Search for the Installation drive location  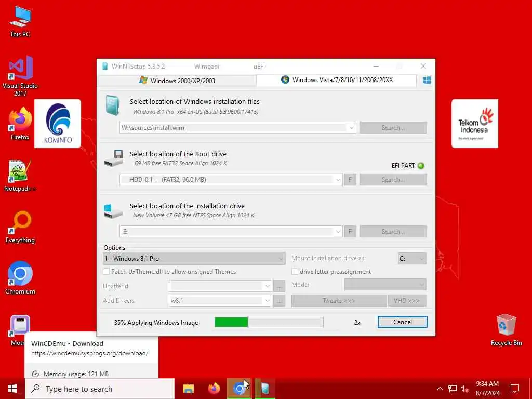coord(393,231)
